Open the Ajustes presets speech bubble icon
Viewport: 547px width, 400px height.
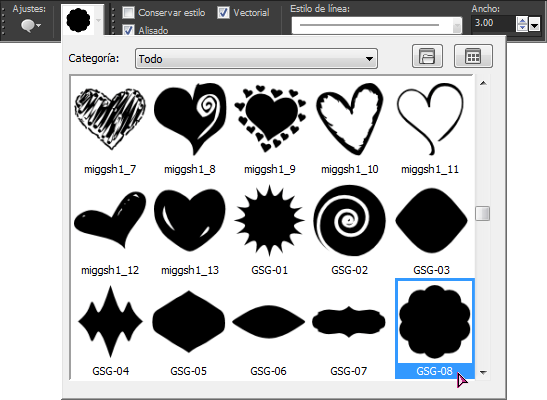click(x=31, y=26)
